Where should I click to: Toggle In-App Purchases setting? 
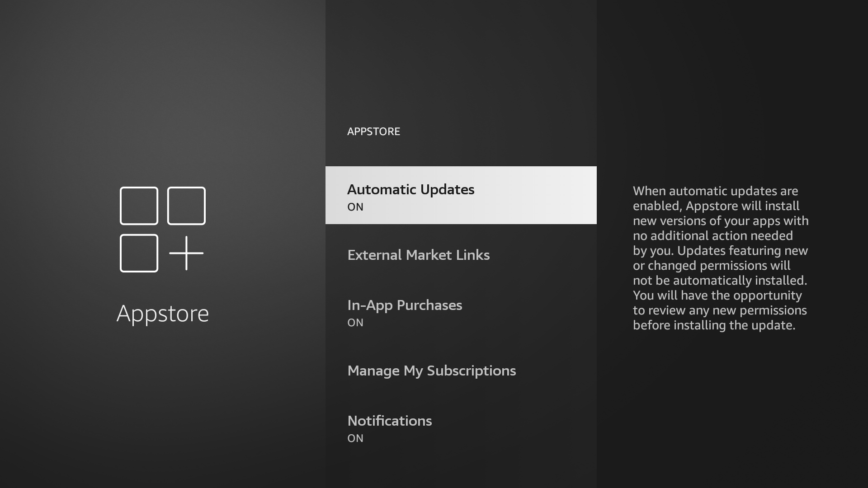click(461, 312)
